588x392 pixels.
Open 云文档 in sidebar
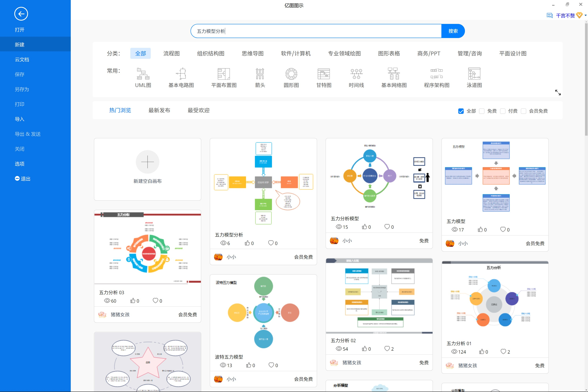(22, 60)
